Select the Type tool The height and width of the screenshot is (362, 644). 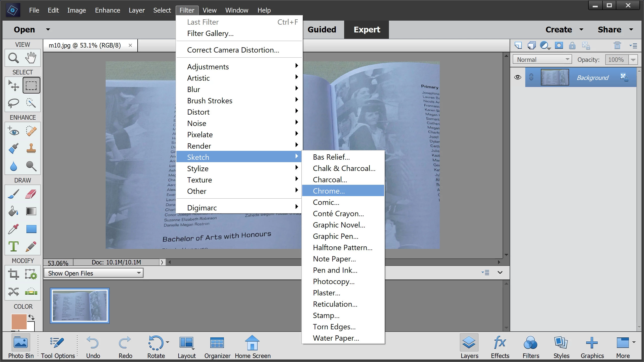13,246
